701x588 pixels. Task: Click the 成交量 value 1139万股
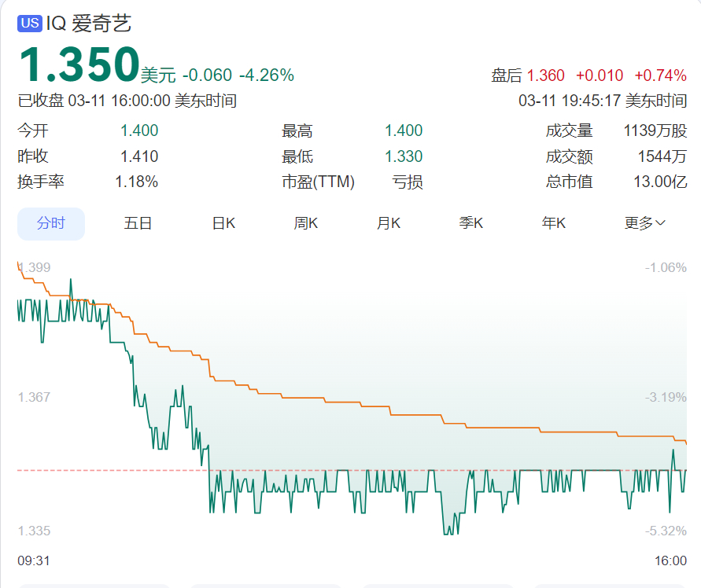655,130
